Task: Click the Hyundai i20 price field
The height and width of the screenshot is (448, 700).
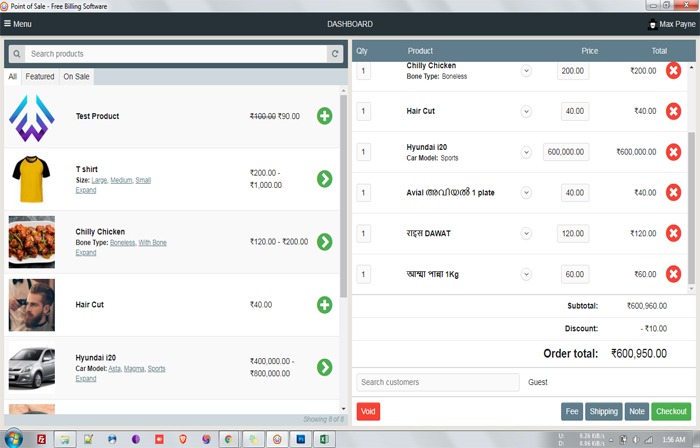Action: pyautogui.click(x=566, y=152)
